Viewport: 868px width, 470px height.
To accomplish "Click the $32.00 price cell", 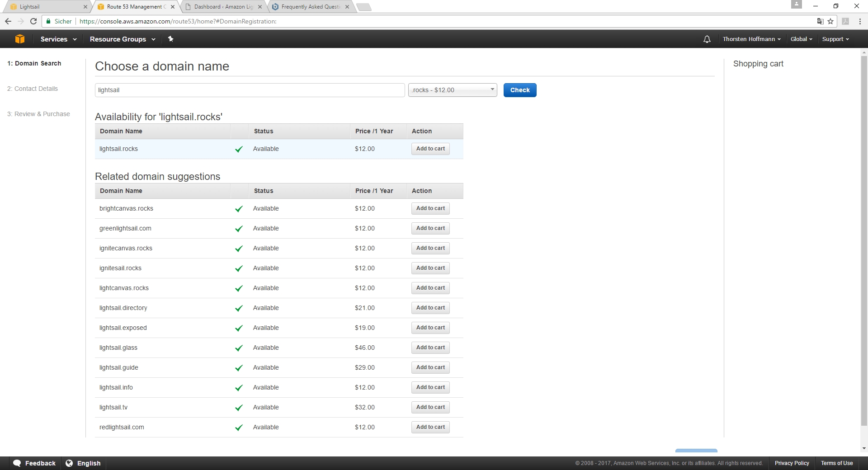I will coord(365,407).
